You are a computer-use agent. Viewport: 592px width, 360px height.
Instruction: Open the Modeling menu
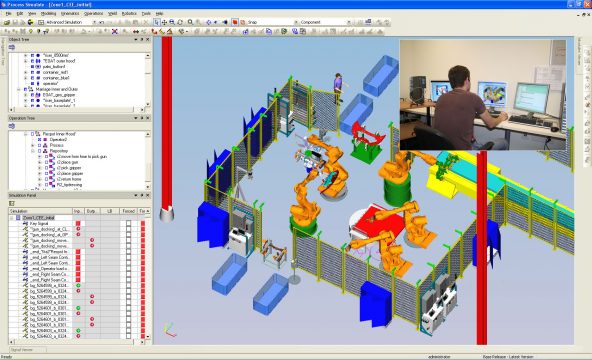pos(48,13)
